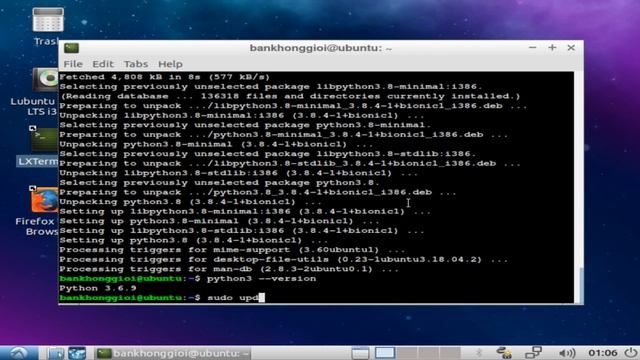This screenshot has height=360, width=640.
Task: Click the 'sudo upd' command prompt line
Action: coord(162,298)
